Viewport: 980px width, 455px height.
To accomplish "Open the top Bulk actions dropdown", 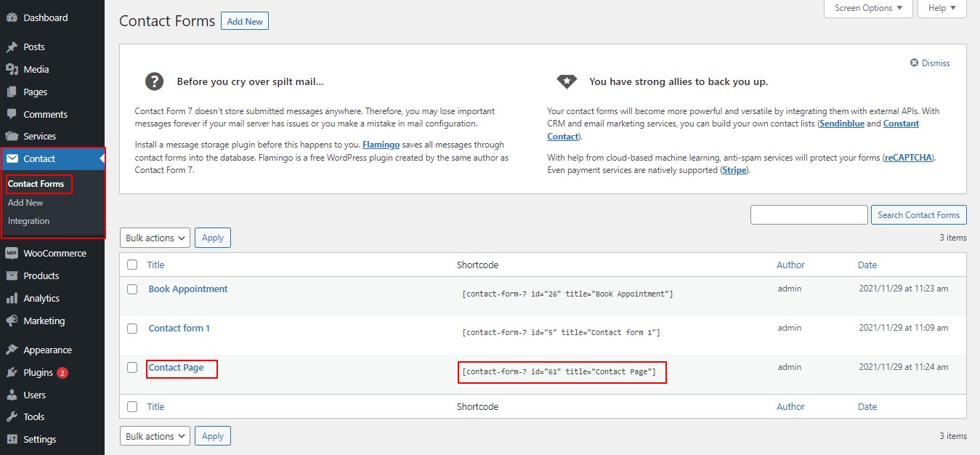I will point(155,238).
